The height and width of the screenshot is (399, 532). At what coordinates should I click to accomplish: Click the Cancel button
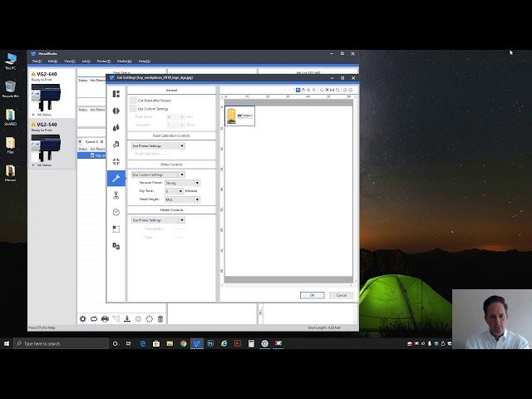[x=340, y=295]
